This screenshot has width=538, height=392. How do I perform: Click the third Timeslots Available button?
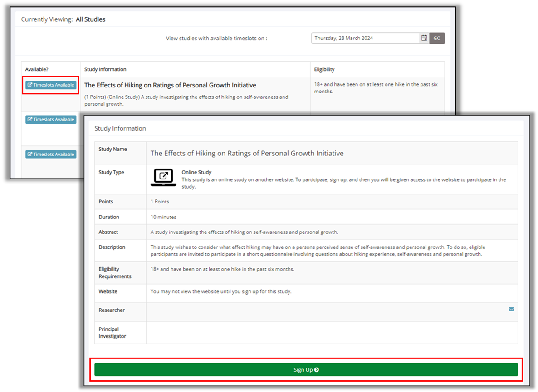[x=51, y=155]
